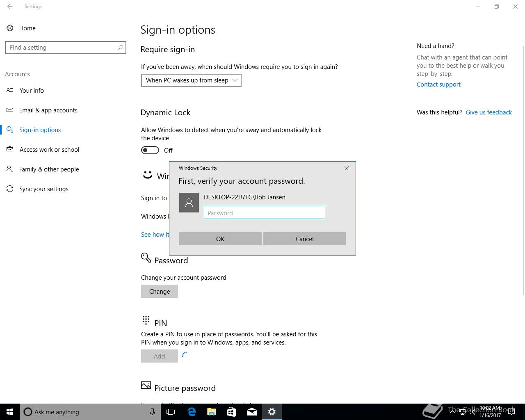Click the Family & other people icon
The image size is (525, 420).
10,169
